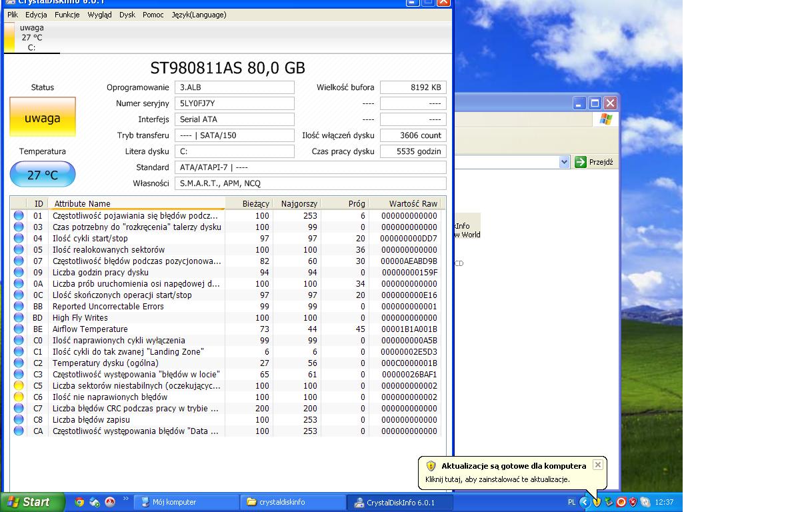
Task: Select the 'Airflow Temperature' row text
Action: pyautogui.click(x=90, y=329)
